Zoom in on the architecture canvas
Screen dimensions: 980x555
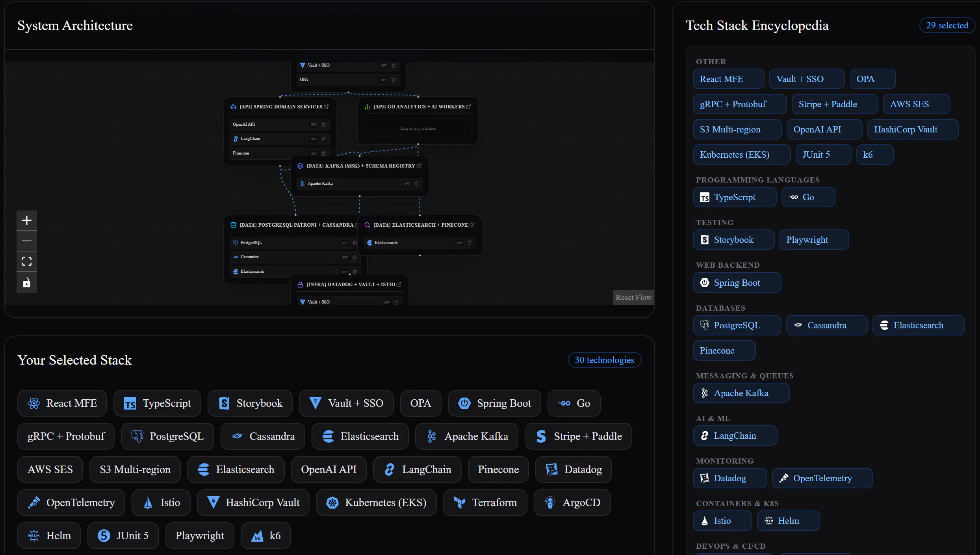[27, 220]
